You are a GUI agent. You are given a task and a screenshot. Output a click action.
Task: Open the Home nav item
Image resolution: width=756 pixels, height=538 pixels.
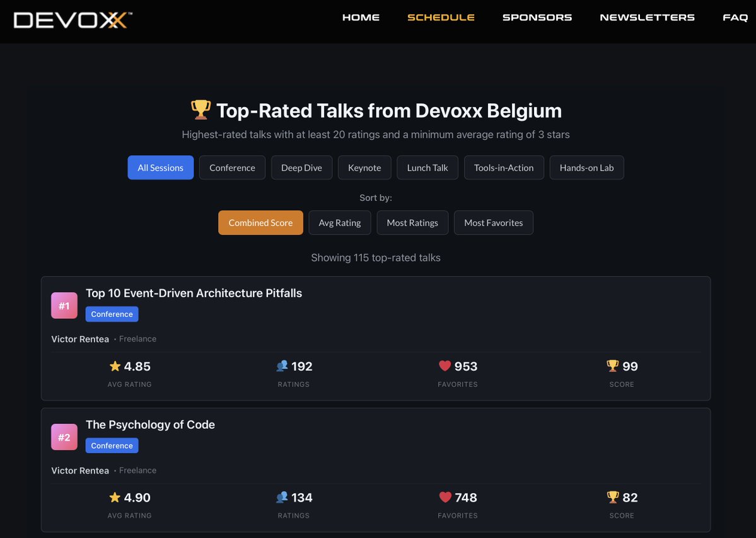(x=361, y=18)
